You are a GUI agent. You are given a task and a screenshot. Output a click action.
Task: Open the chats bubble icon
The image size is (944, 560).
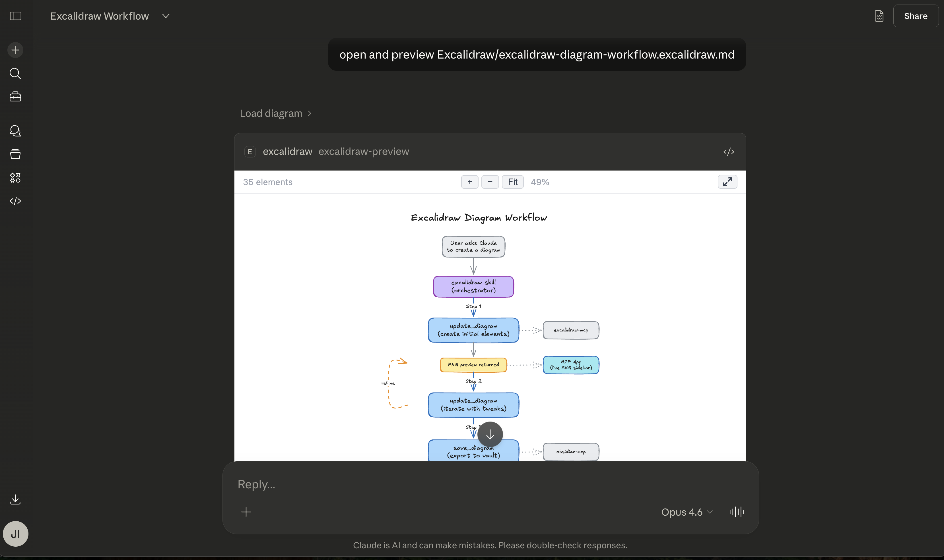click(15, 131)
